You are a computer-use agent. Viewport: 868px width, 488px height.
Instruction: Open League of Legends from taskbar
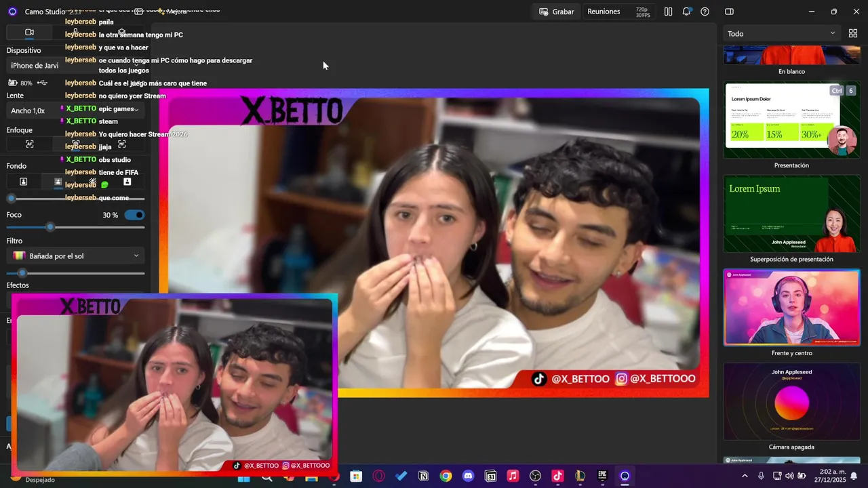point(580,476)
